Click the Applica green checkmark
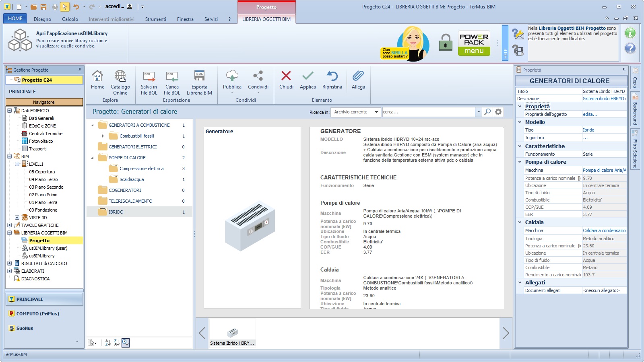The width and height of the screenshot is (644, 362). click(308, 76)
